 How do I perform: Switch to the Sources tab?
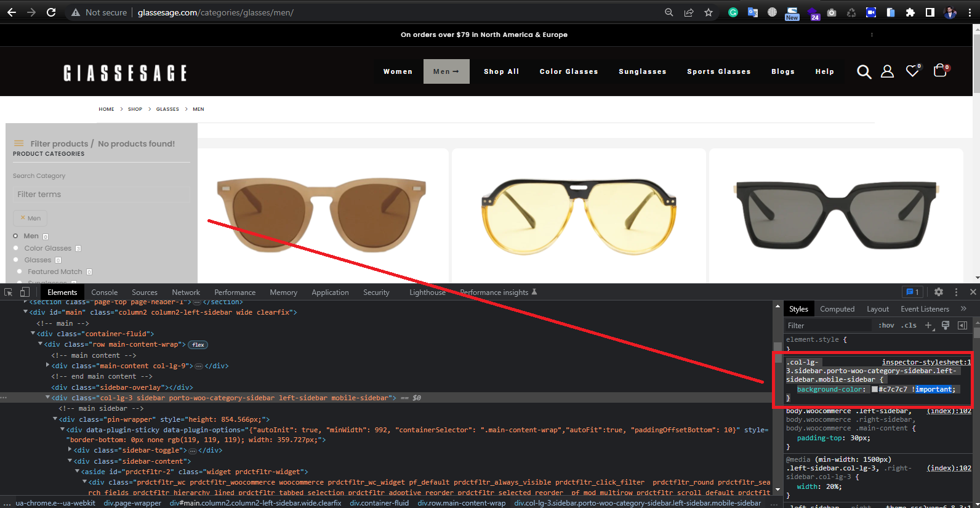[145, 292]
